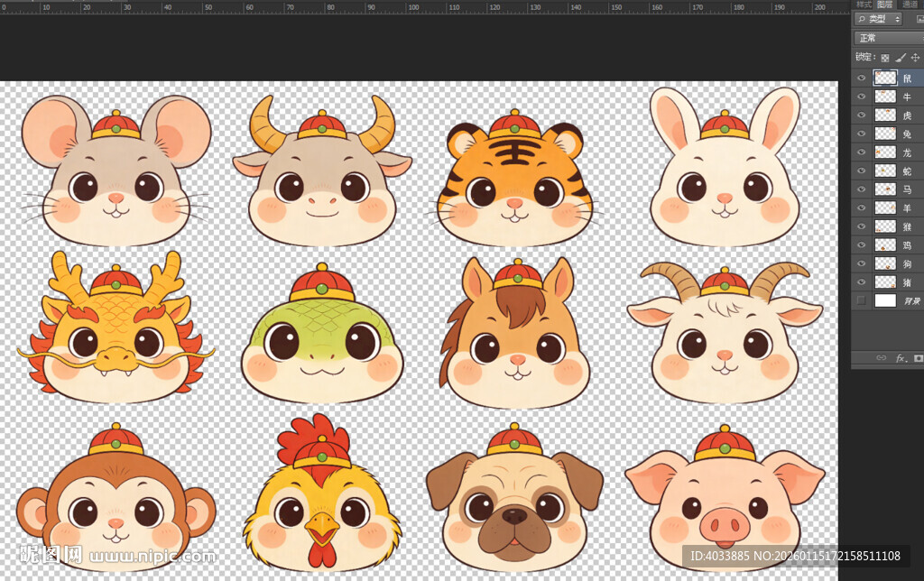The image size is (924, 581).
Task: Select layer name 马
Action: (x=908, y=189)
